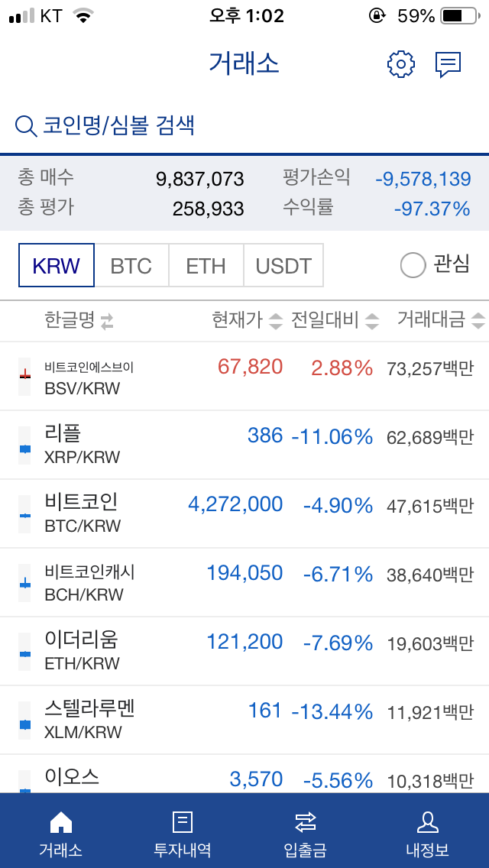Sort list by 전일대비 change
489x868 pixels.
tap(372, 322)
